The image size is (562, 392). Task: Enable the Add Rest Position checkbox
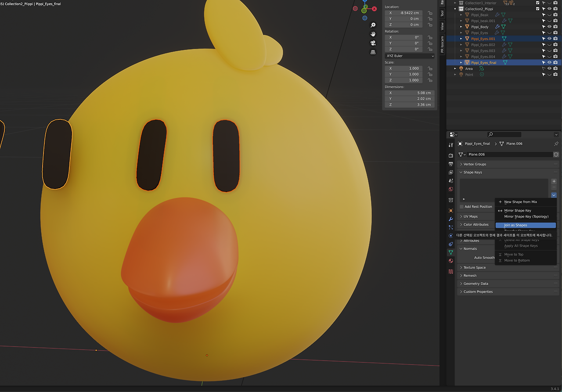[x=461, y=207]
